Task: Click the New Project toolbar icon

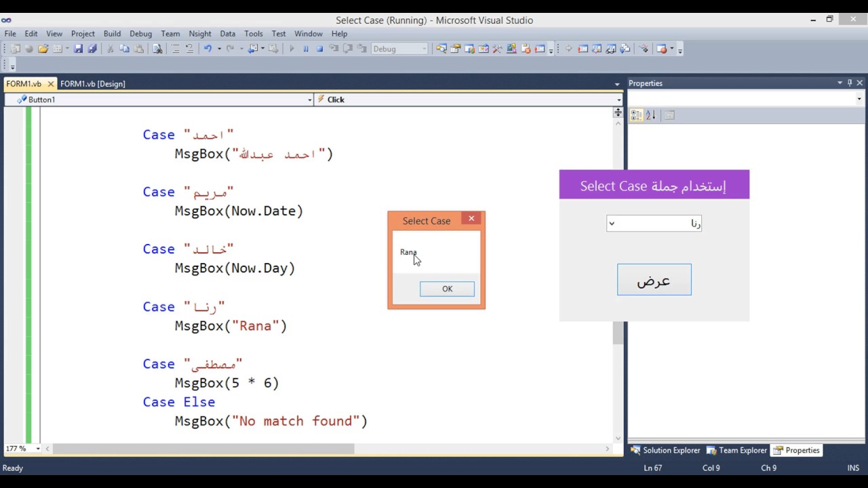Action: (x=15, y=49)
